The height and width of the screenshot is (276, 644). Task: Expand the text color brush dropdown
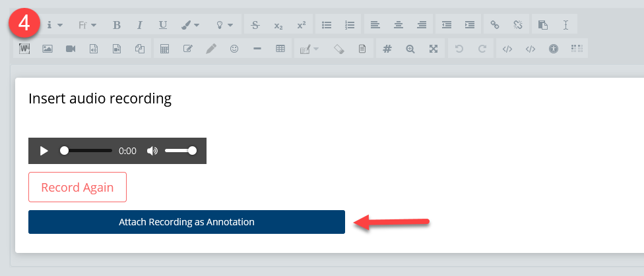pos(191,25)
